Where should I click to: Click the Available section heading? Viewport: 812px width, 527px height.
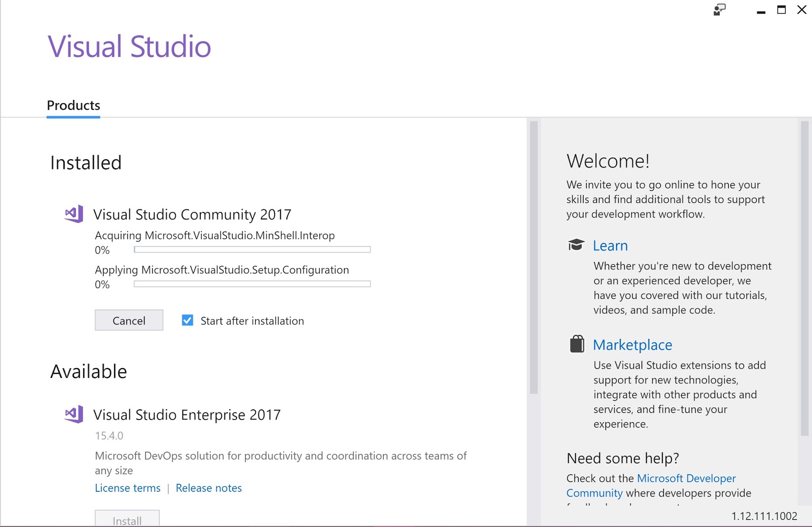point(88,372)
